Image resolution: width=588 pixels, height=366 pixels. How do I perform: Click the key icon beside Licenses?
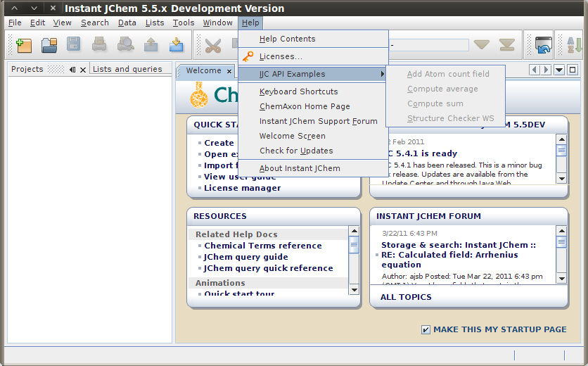pyautogui.click(x=248, y=56)
